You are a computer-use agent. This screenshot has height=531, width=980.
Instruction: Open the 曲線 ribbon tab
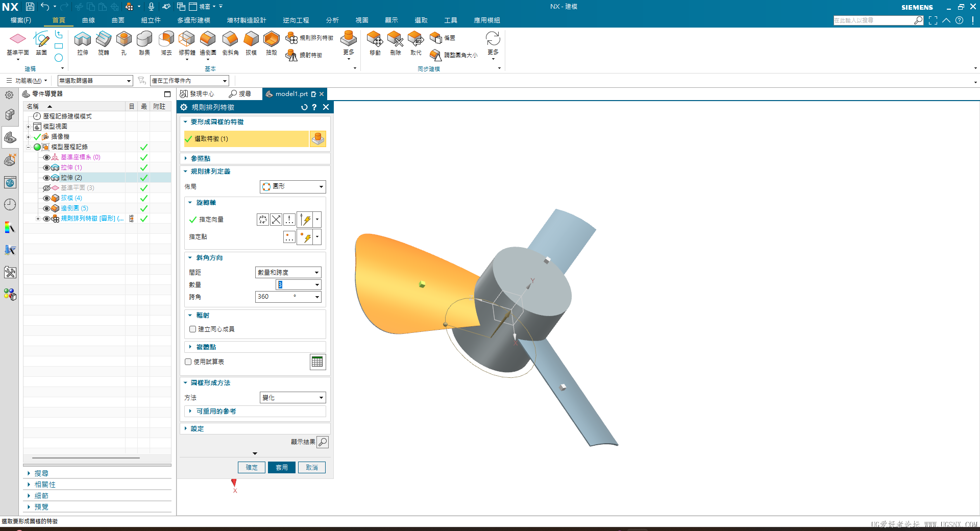[x=88, y=20]
